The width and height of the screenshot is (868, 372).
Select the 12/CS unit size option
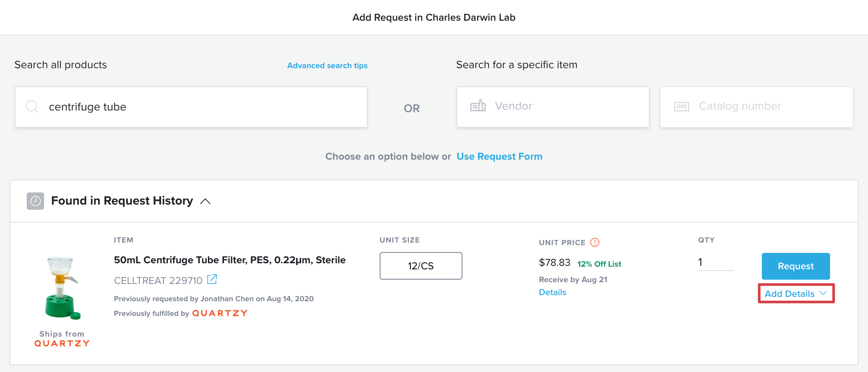[421, 266]
